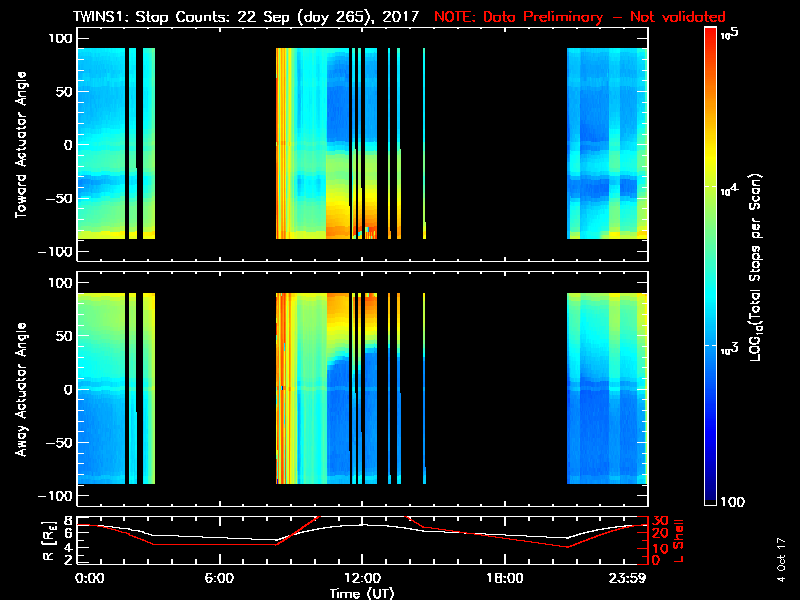The height and width of the screenshot is (600, 800).
Task: Click the orbit line plot panel at bottom
Action: pyautogui.click(x=363, y=540)
